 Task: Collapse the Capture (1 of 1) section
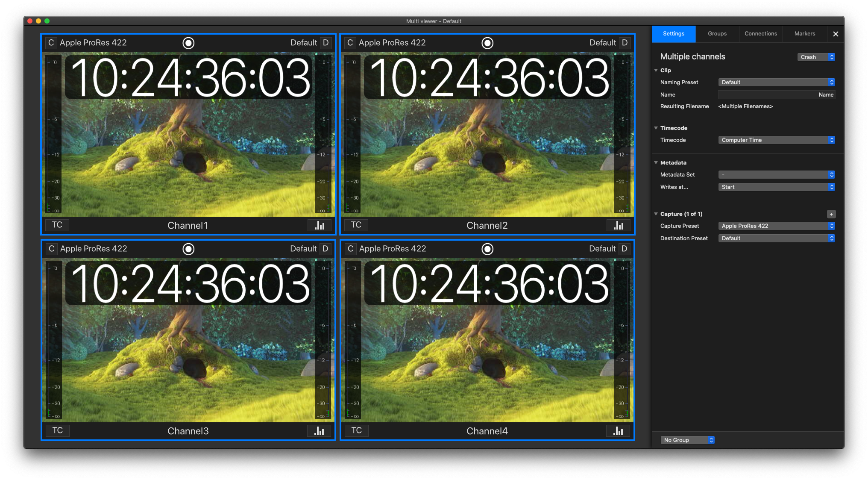pos(656,214)
